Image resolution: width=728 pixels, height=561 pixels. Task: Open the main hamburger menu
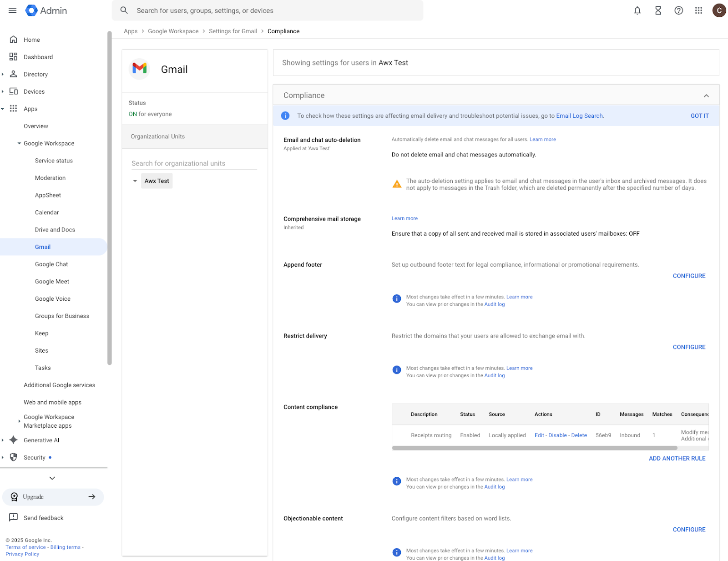(x=12, y=10)
